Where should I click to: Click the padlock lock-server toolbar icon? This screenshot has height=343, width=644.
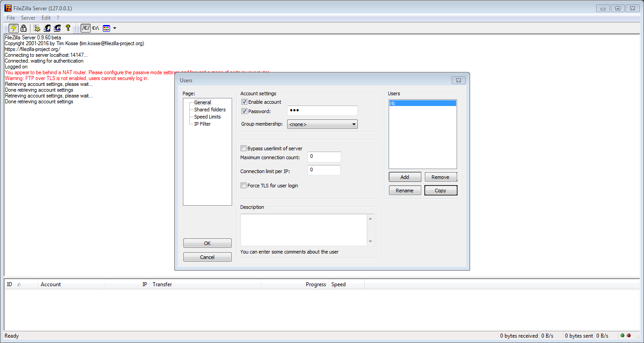coord(24,28)
